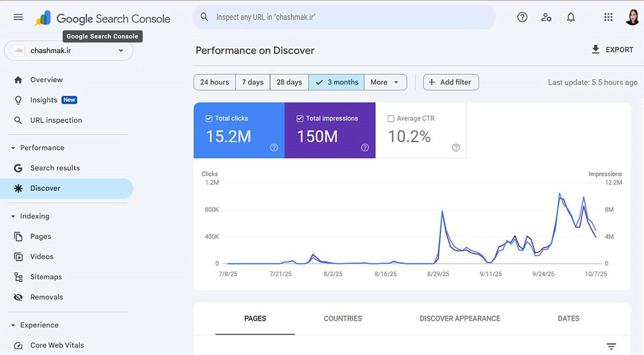Collapse the Indexing sidebar section
Screen dimensions: 644x355
coord(13,216)
